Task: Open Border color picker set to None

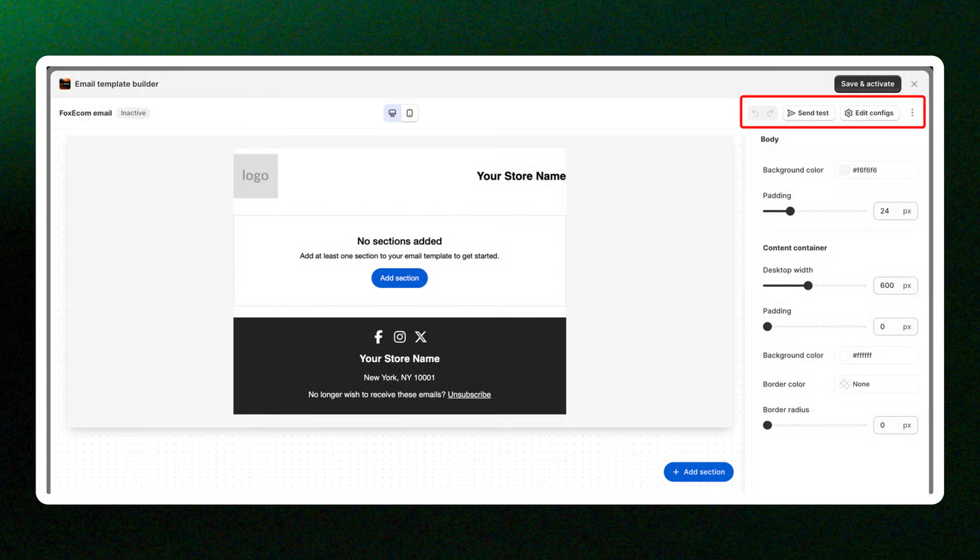Action: pyautogui.click(x=845, y=384)
